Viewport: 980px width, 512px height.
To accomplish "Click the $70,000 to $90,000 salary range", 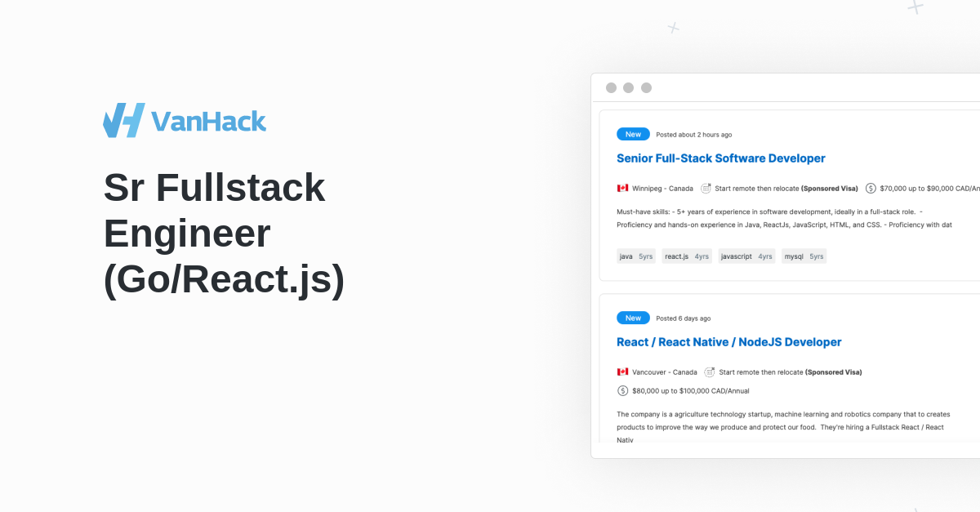I will (x=927, y=188).
